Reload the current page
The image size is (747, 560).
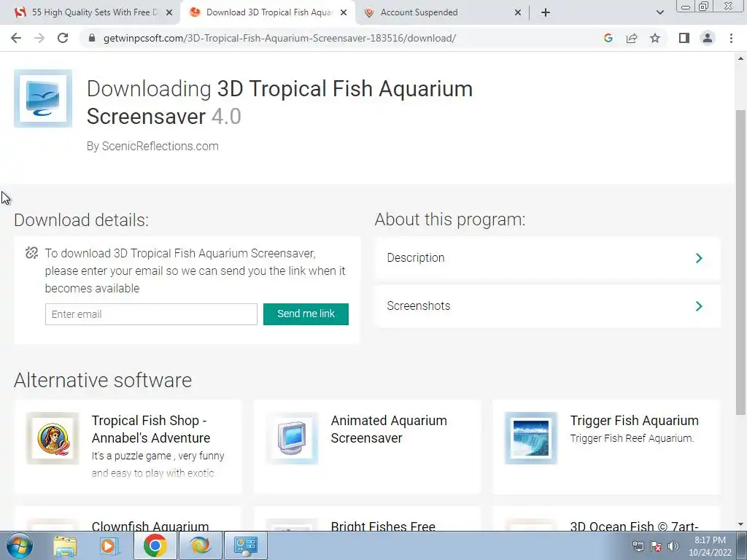(63, 38)
